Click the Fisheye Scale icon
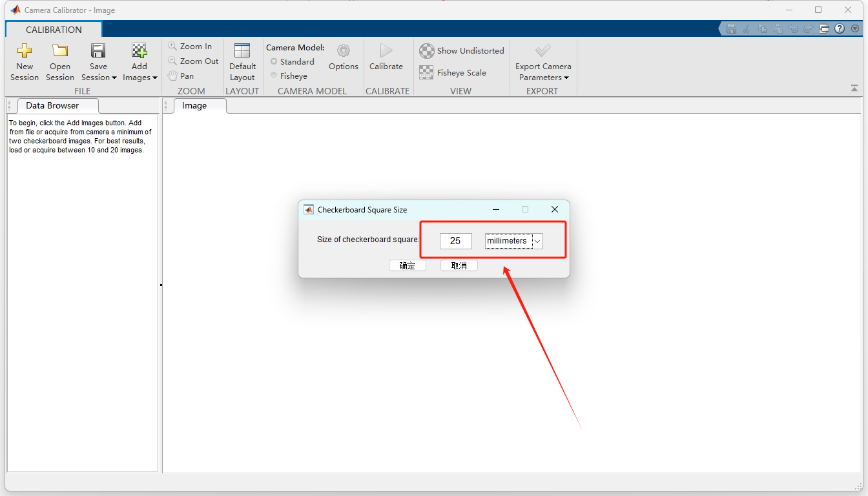The width and height of the screenshot is (868, 496). pos(426,73)
